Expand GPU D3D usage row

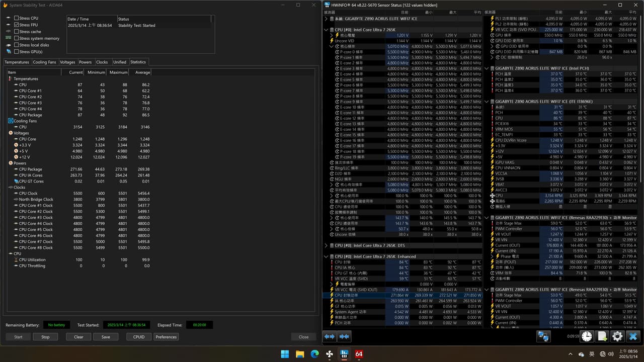[x=492, y=46]
